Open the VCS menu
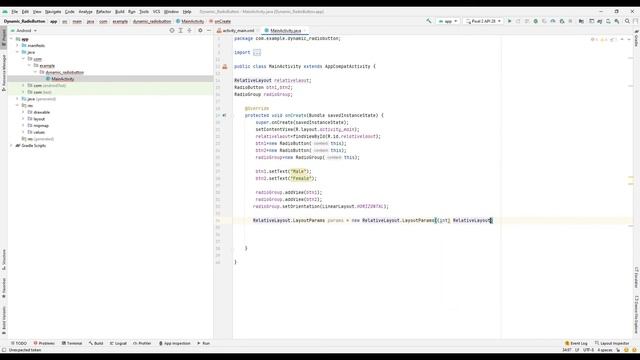This screenshot has width=640, height=360. 156,11
